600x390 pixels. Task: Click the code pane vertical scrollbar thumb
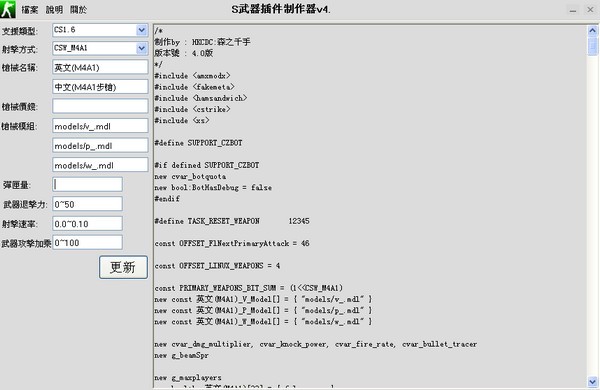(x=593, y=46)
